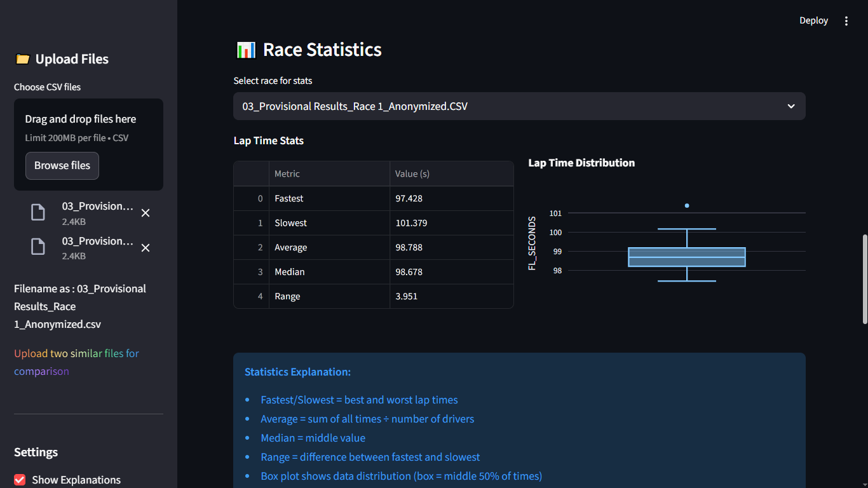Open the three-dot app menu

pyautogui.click(x=846, y=20)
